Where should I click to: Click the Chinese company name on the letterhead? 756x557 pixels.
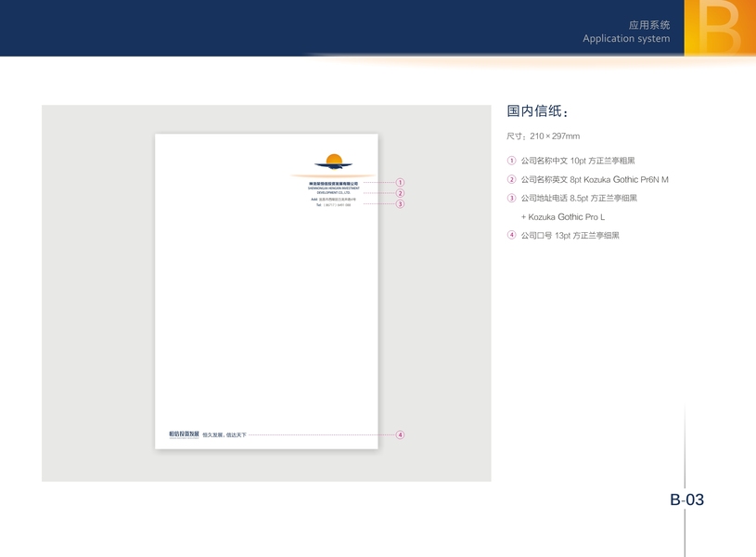pos(334,184)
